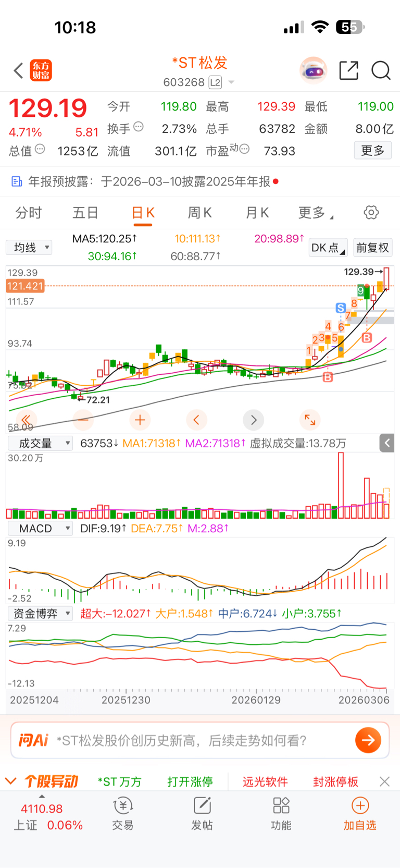Zoom in chart with plus icon
Image resolution: width=400 pixels, height=868 pixels.
pos(140,420)
